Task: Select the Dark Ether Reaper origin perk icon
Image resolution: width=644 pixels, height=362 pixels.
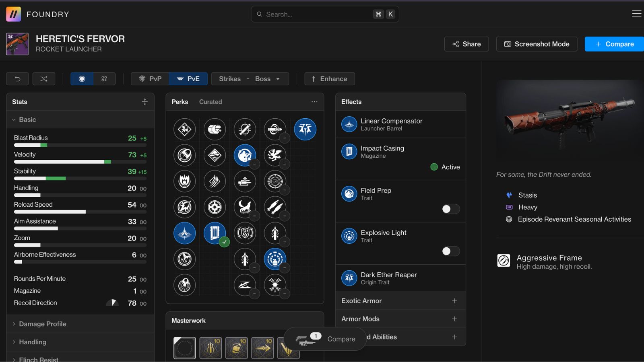Action: pos(305,129)
